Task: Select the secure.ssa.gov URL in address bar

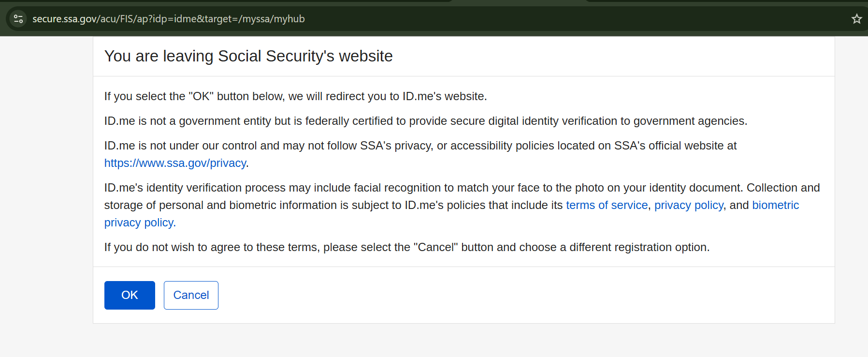Action: coord(168,19)
